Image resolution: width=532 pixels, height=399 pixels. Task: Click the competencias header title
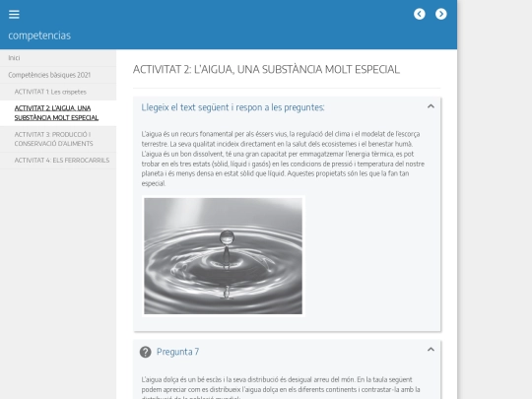[x=39, y=35]
